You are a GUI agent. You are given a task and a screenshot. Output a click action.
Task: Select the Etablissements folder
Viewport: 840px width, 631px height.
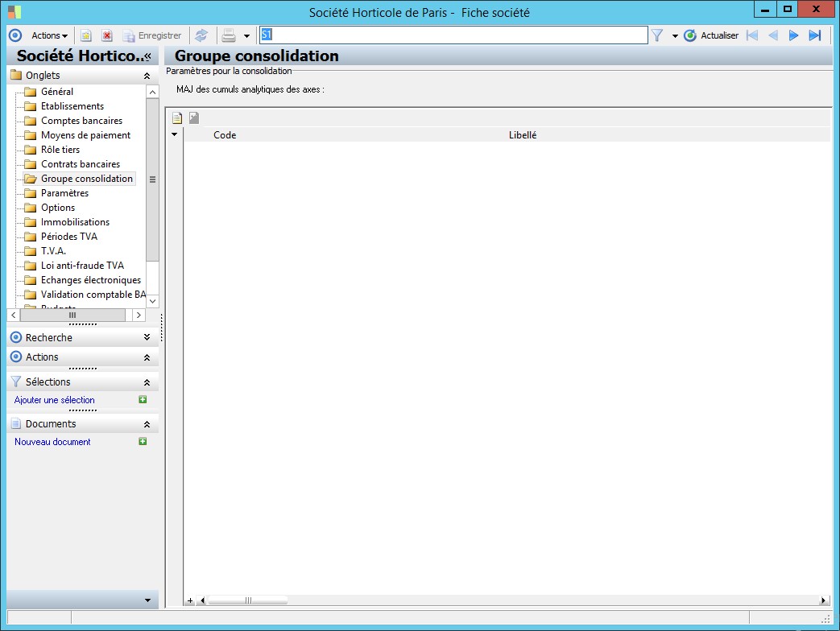click(72, 106)
